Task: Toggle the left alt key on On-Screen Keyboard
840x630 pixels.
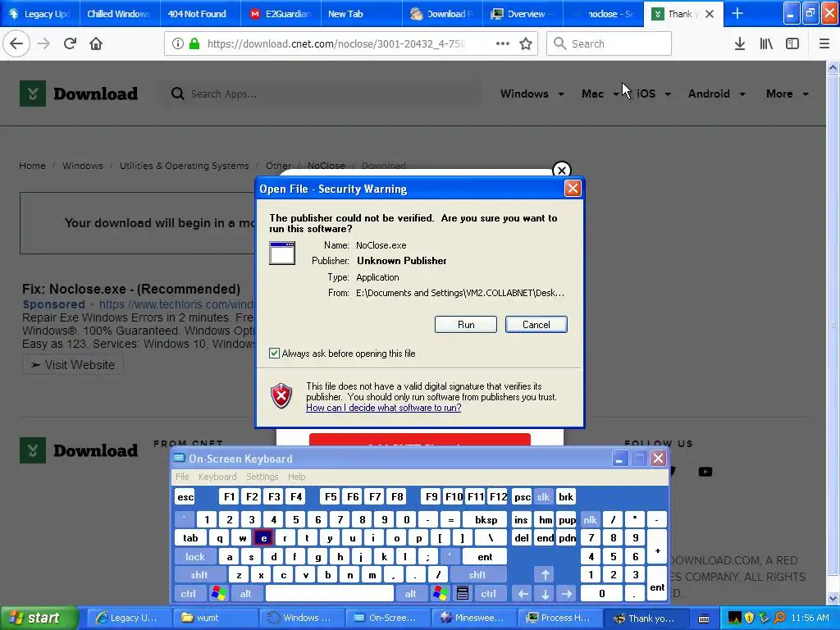Action: (246, 594)
